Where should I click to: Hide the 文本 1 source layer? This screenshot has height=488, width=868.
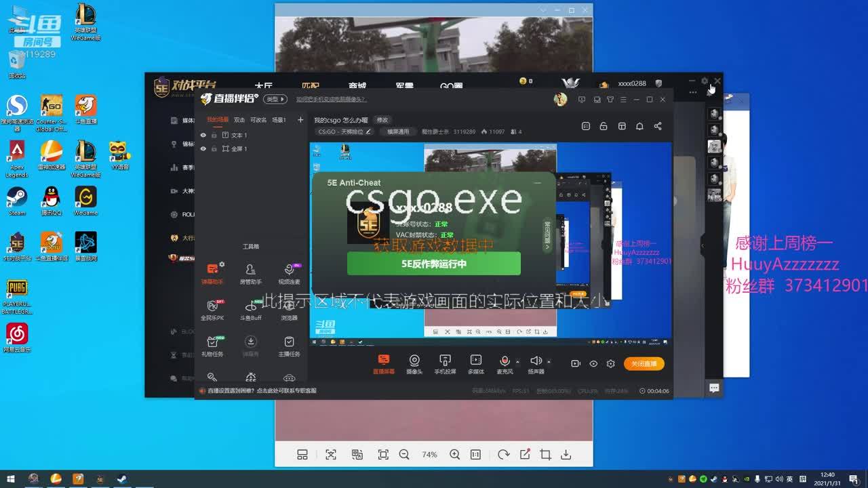(x=203, y=136)
